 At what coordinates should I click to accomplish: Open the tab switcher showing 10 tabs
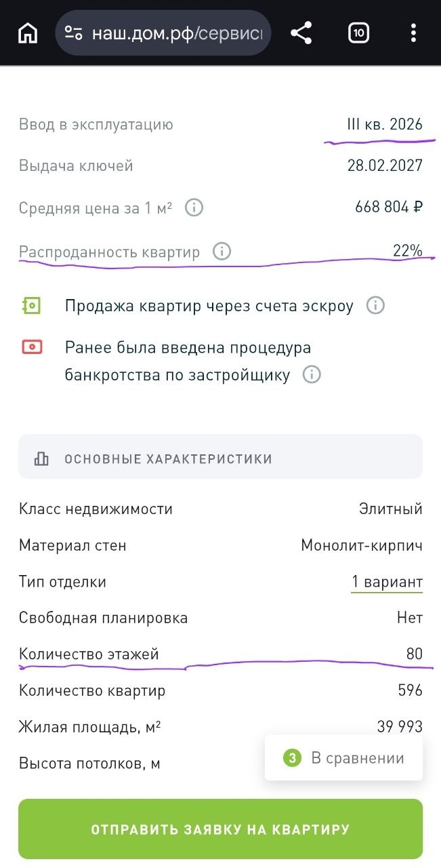point(358,33)
